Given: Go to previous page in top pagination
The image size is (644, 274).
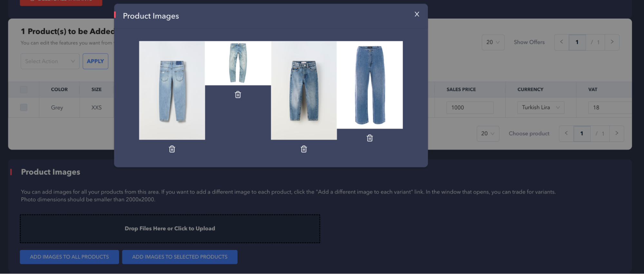Looking at the screenshot, I should [x=562, y=42].
